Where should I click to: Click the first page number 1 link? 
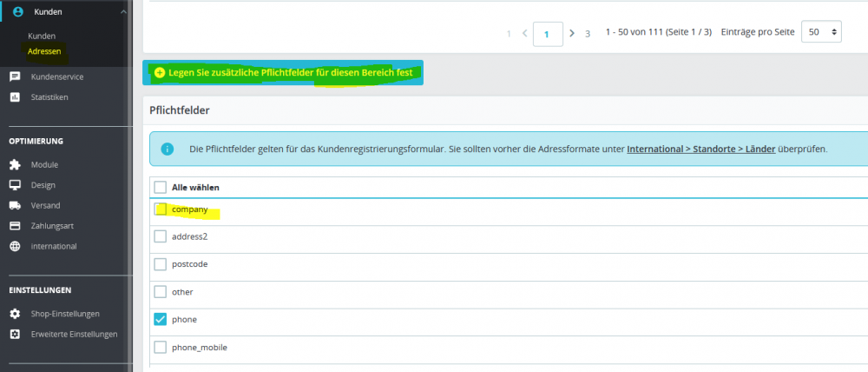[x=509, y=34]
